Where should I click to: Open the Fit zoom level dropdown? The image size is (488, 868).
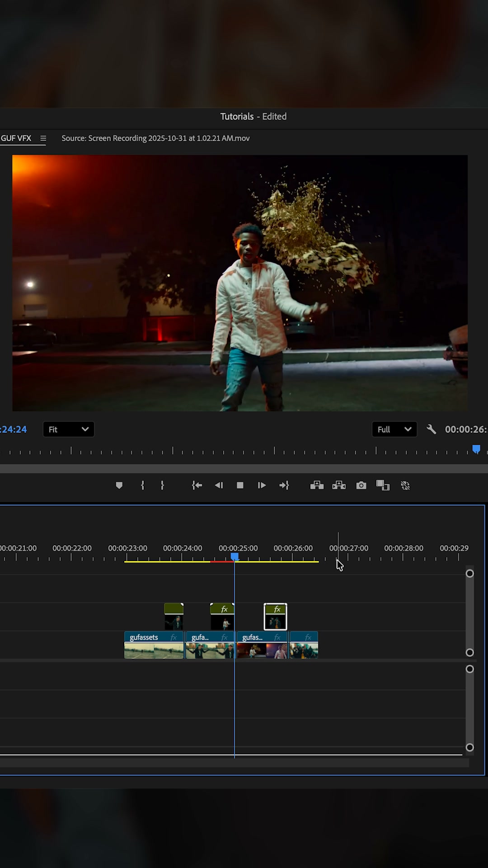(69, 429)
